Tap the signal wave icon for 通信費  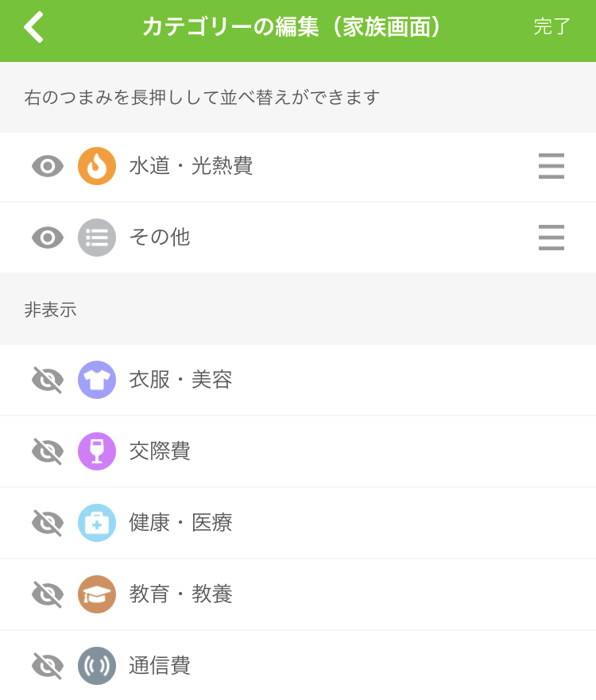(x=97, y=666)
